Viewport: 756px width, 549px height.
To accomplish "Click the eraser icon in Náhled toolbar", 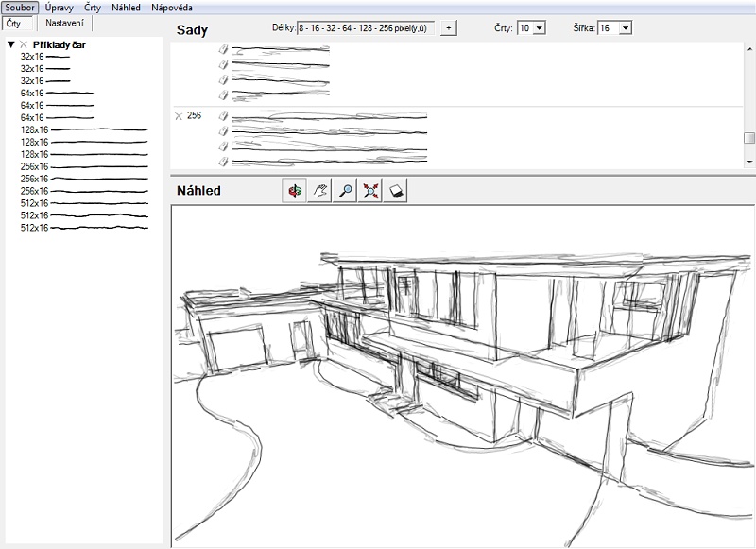I will (396, 190).
